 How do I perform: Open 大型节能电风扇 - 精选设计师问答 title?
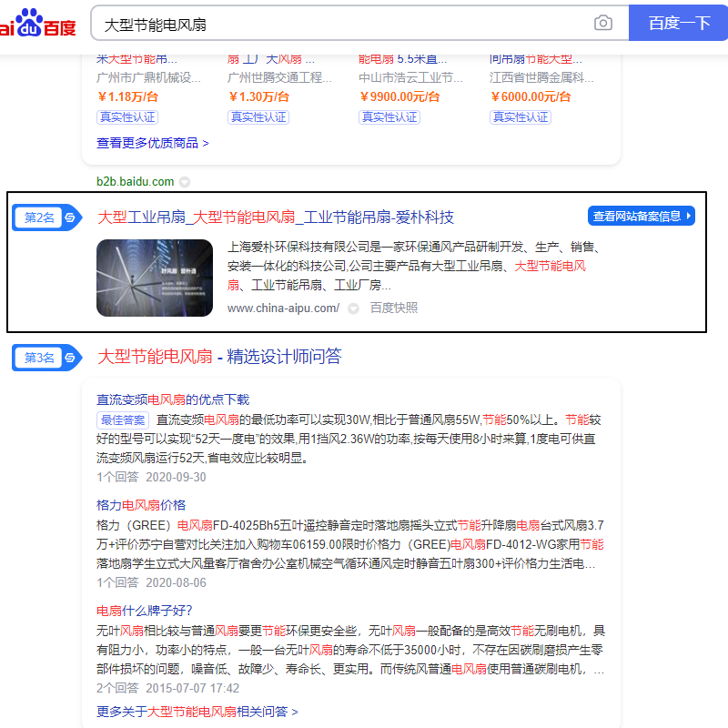(x=219, y=357)
